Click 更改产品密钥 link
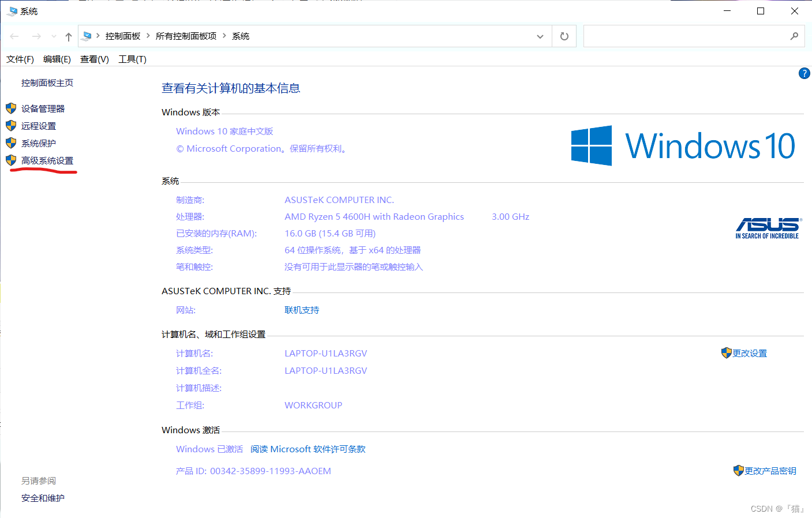The width and height of the screenshot is (812, 518). [770, 471]
